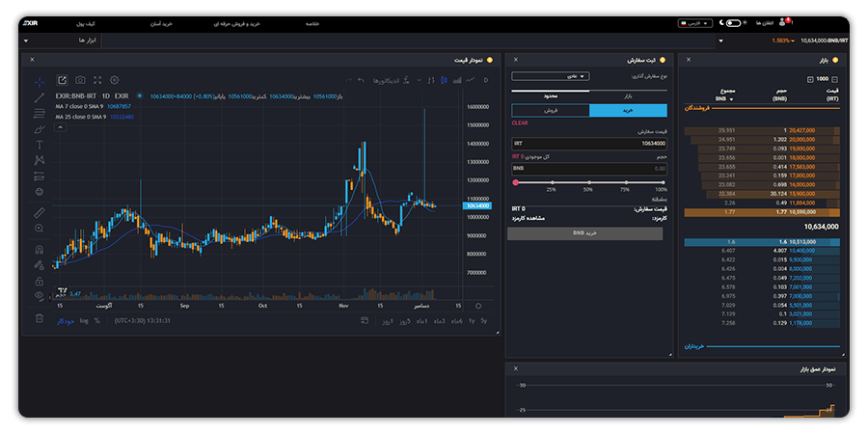
Task: Select the فروش sell side button
Action: tap(551, 111)
